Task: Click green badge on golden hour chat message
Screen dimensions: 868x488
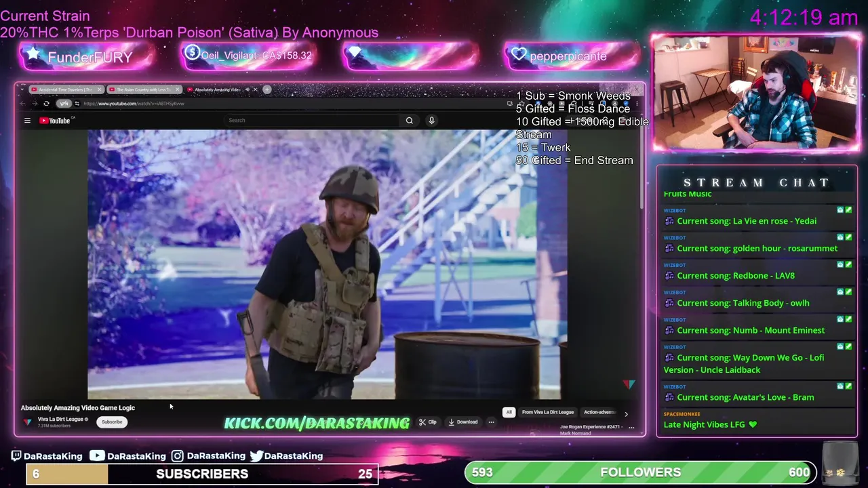Action: pyautogui.click(x=848, y=237)
